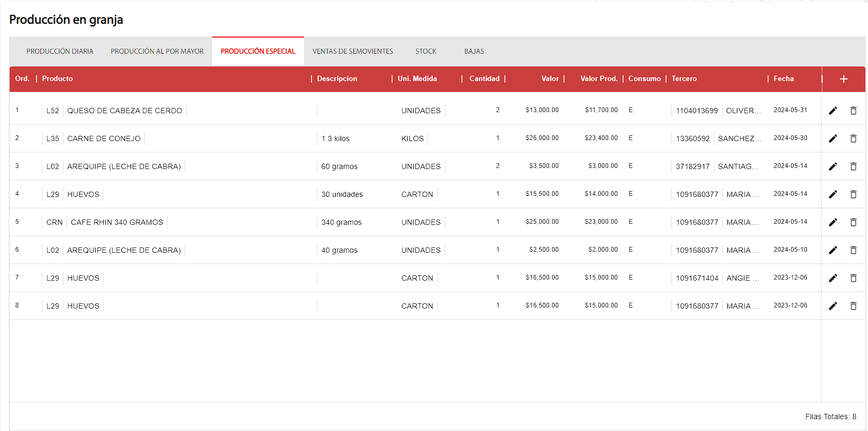
Task: Delete the HUEVOS 30 unidades row
Action: pyautogui.click(x=853, y=194)
